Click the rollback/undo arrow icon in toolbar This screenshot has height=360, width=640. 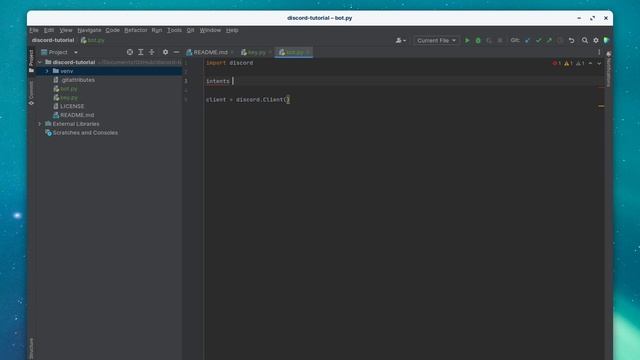tap(571, 40)
